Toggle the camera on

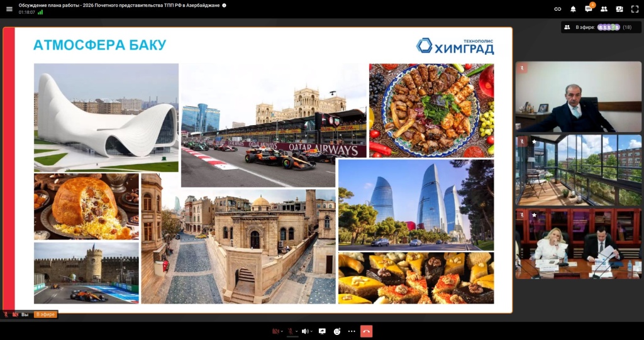(x=275, y=331)
